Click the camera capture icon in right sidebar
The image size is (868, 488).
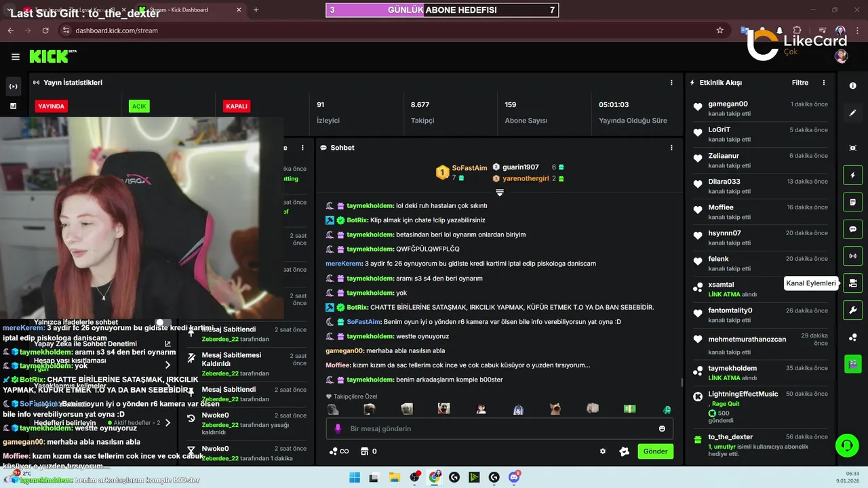tap(853, 148)
